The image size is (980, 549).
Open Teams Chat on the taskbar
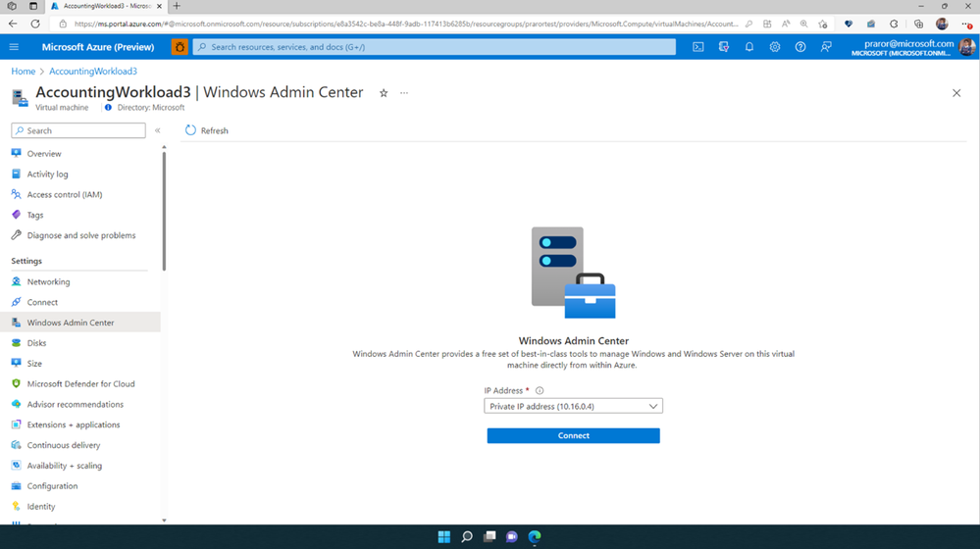click(512, 536)
